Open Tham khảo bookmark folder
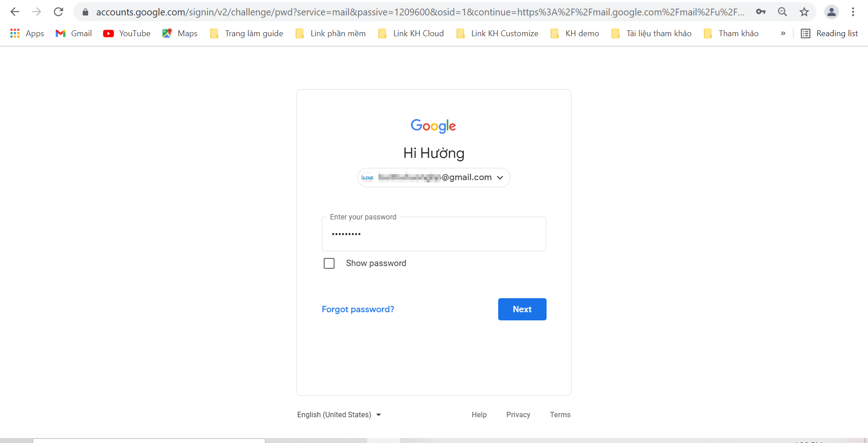Image resolution: width=868 pixels, height=443 pixels. click(x=731, y=33)
